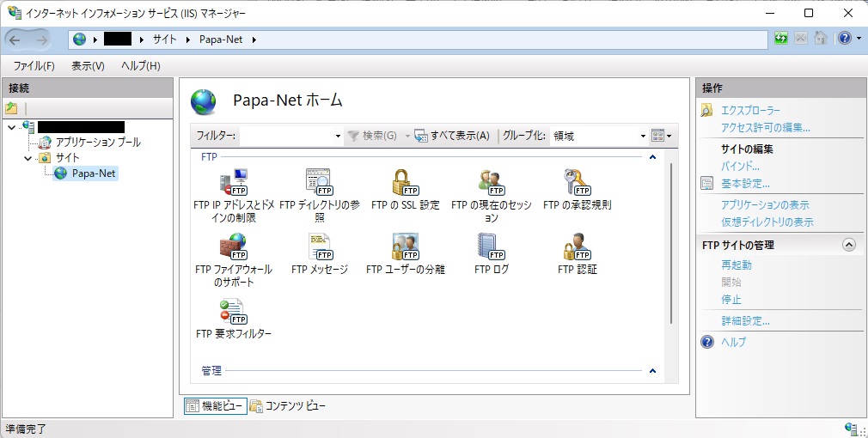868x438 pixels.
Task: Click the feature list vertical scrollbar
Action: (671, 243)
